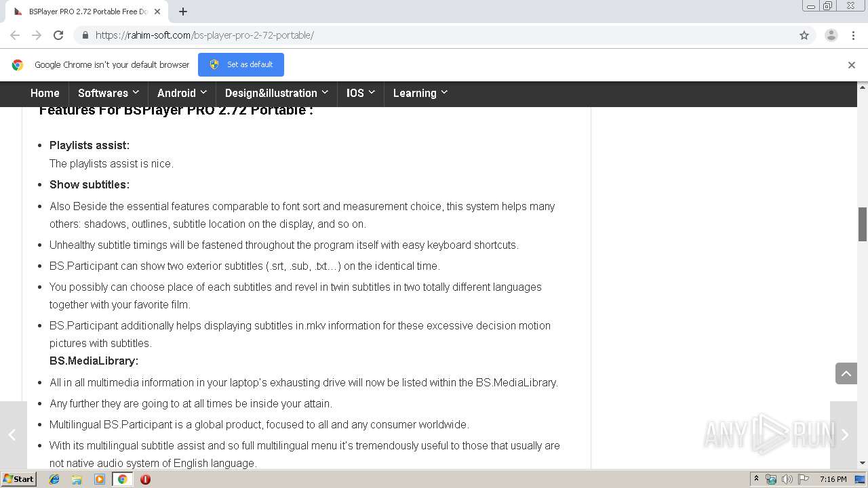Image resolution: width=868 pixels, height=488 pixels.
Task: Reload the current page
Action: [58, 35]
